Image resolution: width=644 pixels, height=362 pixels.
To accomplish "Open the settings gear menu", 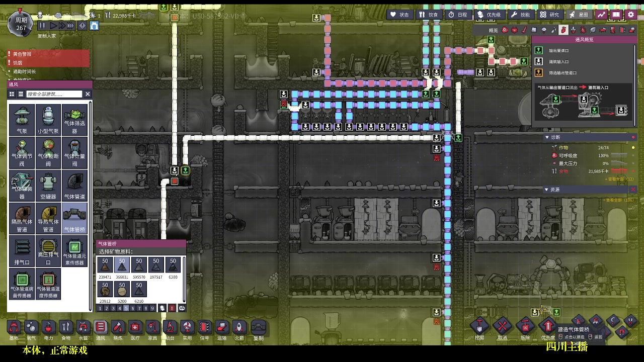I will (x=631, y=15).
